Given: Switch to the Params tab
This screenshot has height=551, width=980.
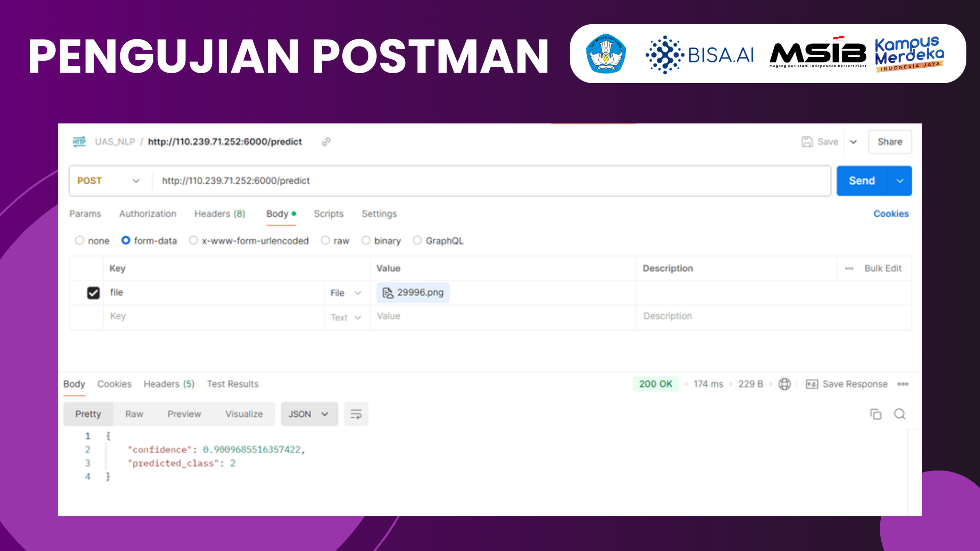Looking at the screenshot, I should tap(85, 214).
